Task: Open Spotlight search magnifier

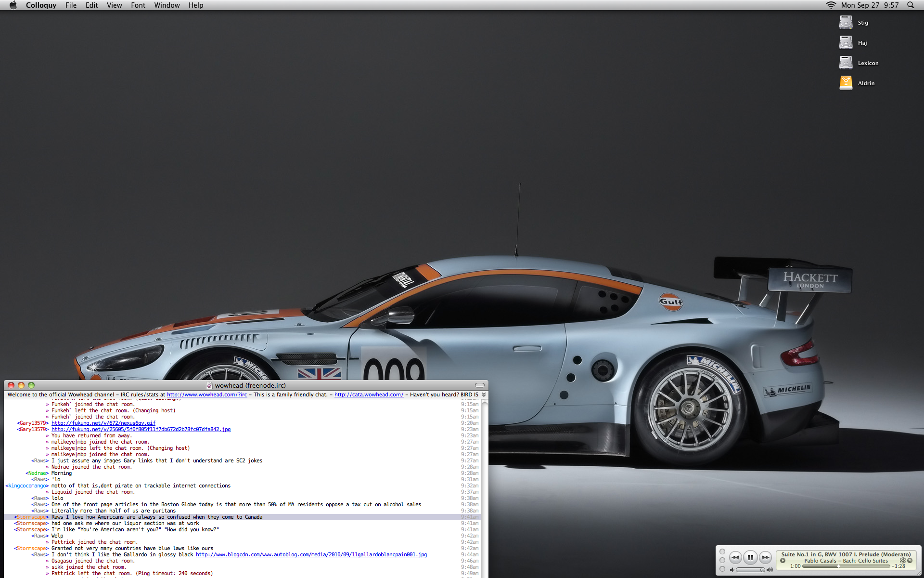Action: coord(911,5)
